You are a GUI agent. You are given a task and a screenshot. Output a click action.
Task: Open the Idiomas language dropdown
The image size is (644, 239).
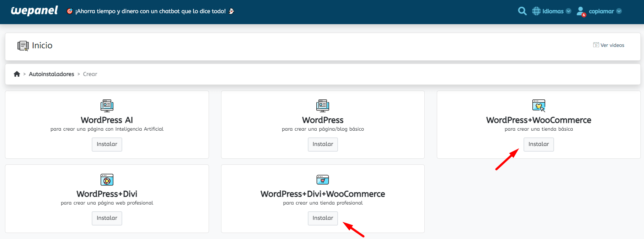pos(552,11)
